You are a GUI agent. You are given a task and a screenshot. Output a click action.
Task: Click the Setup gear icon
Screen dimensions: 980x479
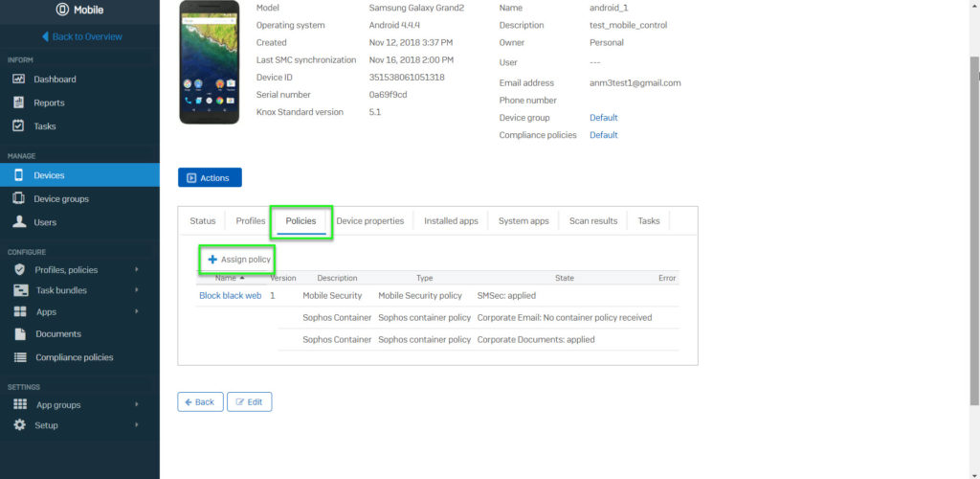pyautogui.click(x=20, y=425)
